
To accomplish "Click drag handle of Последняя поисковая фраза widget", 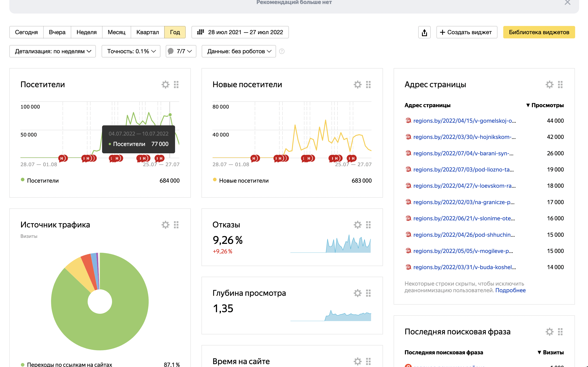I will click(560, 331).
